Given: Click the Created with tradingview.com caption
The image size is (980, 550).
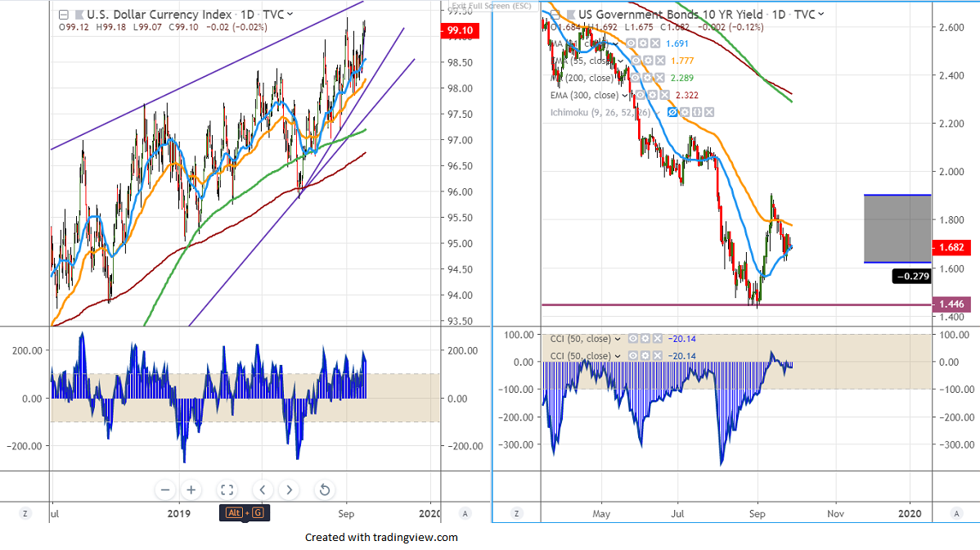Looking at the screenshot, I should tap(381, 538).
